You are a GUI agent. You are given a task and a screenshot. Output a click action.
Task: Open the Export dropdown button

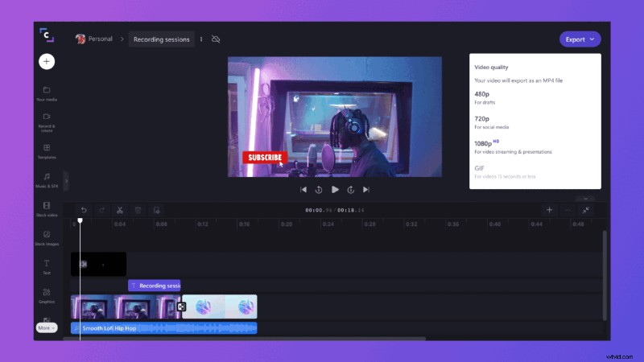point(580,39)
